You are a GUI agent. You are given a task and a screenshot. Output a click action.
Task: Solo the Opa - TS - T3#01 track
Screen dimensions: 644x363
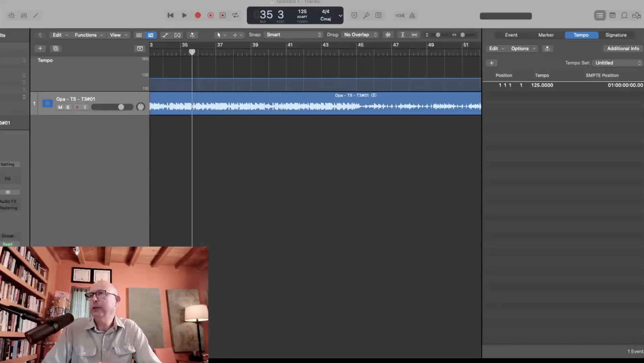[x=68, y=107]
